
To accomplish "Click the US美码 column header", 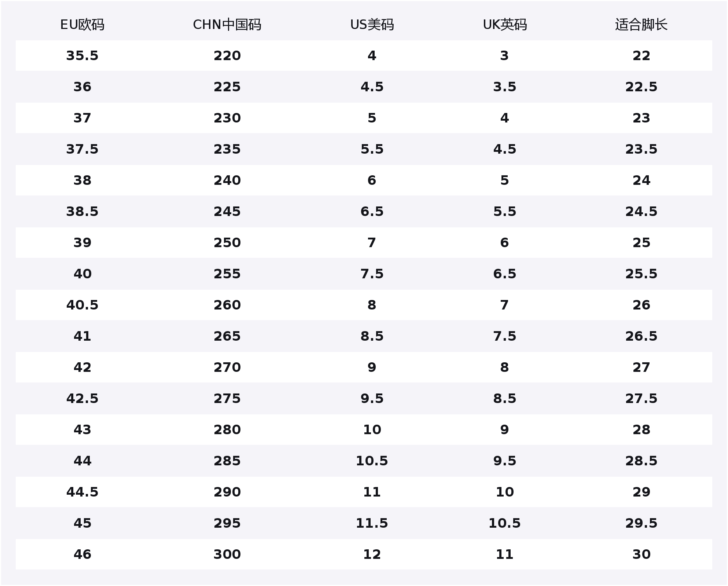I will [372, 25].
